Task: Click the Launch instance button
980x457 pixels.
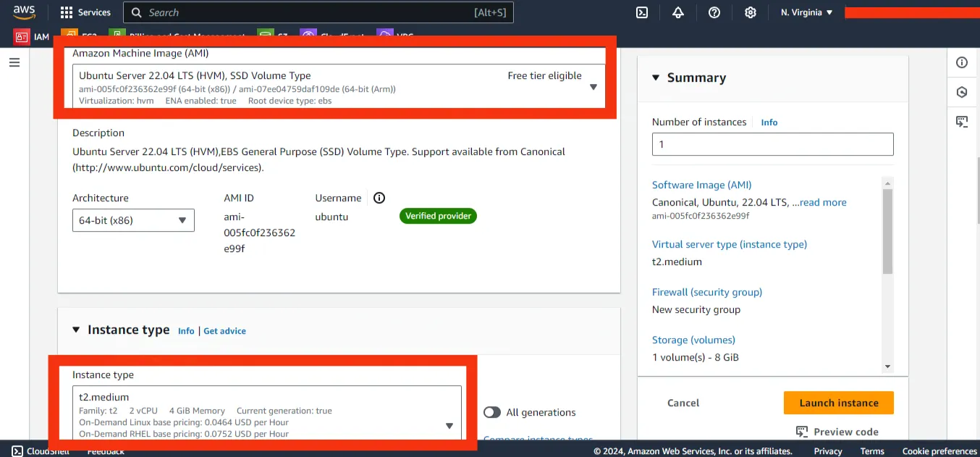Action: [x=838, y=403]
